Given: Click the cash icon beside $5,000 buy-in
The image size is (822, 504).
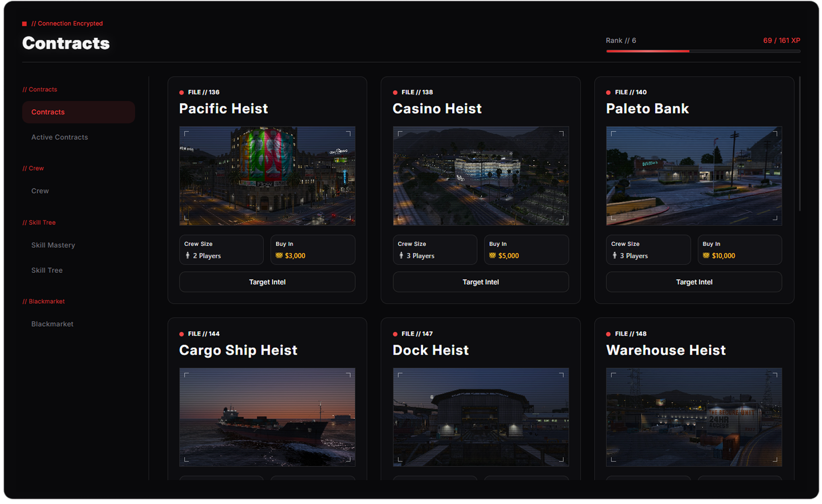Looking at the screenshot, I should click(493, 256).
